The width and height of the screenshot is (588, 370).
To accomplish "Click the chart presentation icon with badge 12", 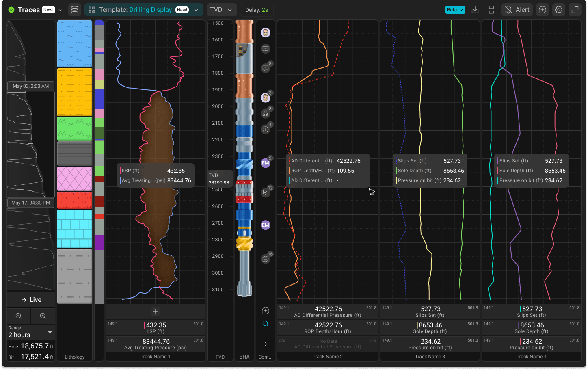I will (266, 193).
